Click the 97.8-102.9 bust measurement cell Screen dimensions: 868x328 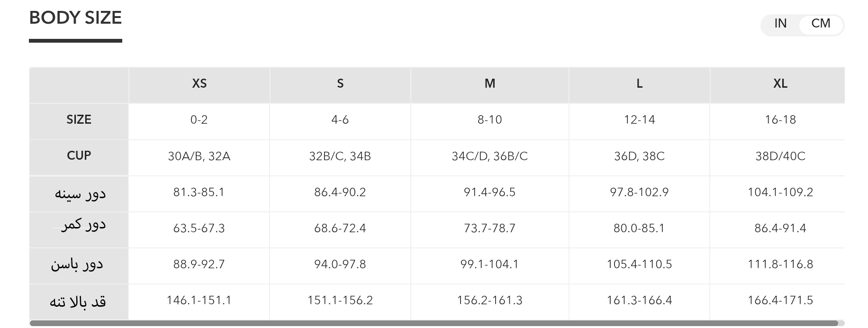click(639, 192)
